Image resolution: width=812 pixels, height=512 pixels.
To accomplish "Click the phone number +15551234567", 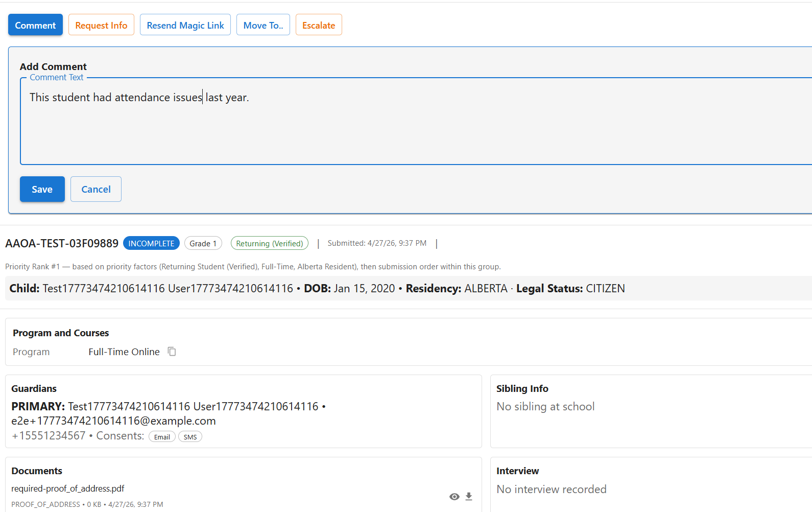I will [49, 436].
